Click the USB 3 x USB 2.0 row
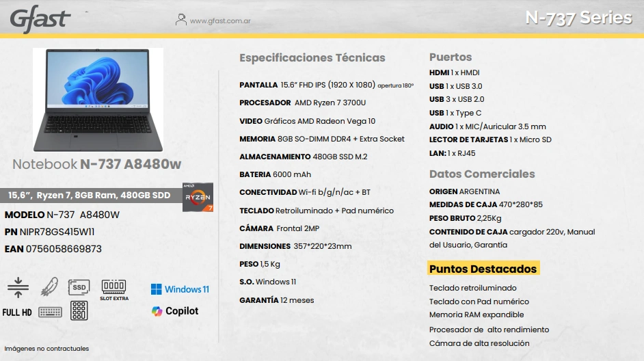 pos(457,99)
